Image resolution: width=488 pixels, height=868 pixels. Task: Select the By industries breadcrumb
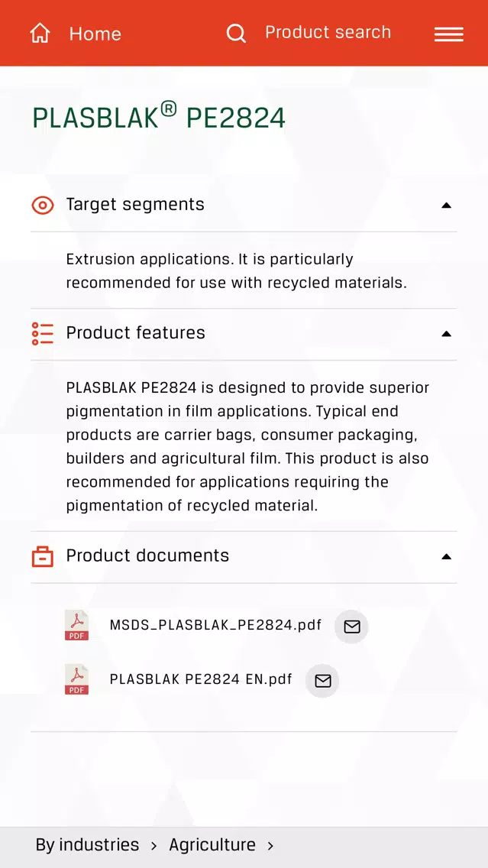(x=87, y=845)
